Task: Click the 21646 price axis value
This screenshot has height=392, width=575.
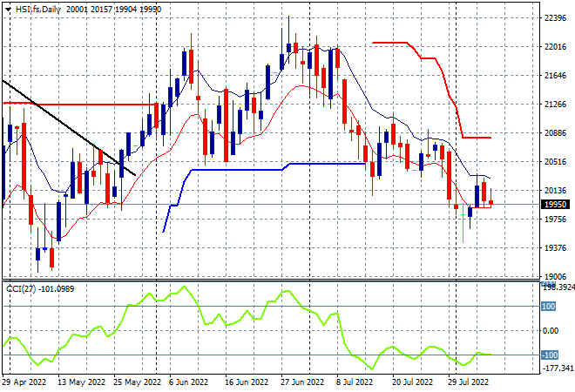Action: (555, 76)
